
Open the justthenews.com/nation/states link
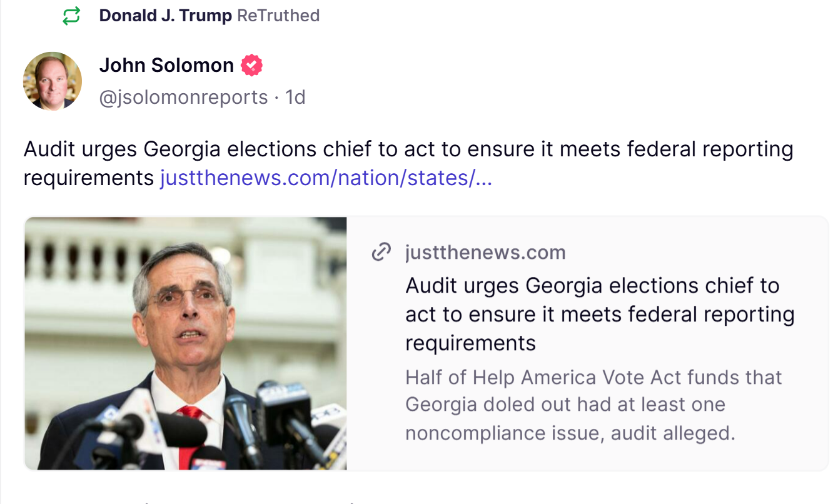326,178
